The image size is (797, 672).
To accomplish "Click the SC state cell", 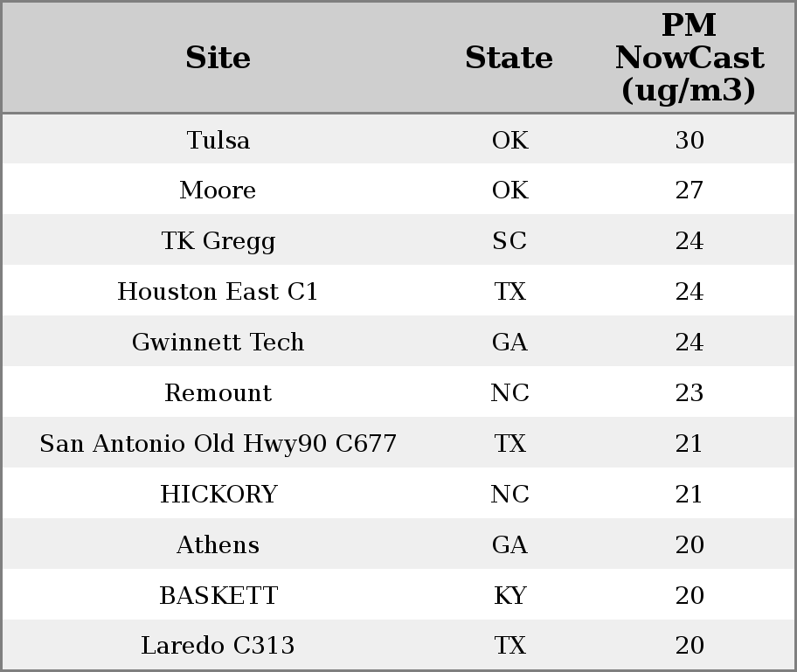I will [509, 241].
